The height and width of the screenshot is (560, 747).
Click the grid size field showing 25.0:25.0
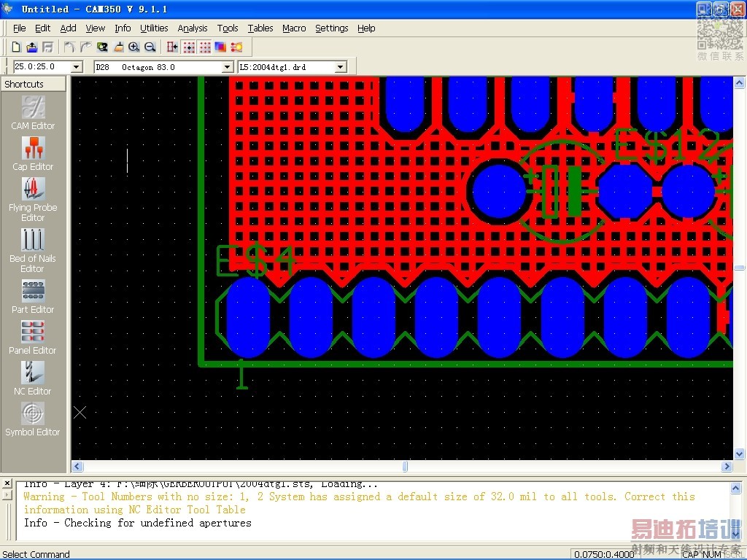tap(42, 67)
